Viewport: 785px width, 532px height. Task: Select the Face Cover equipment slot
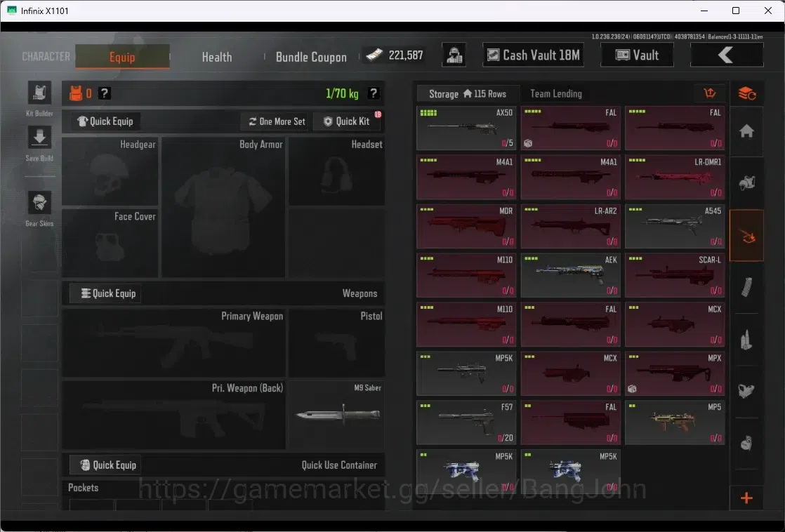pos(110,244)
